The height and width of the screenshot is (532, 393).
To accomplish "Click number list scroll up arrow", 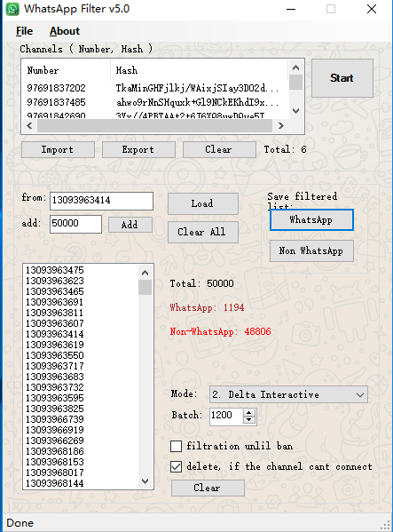I will 145,273.
